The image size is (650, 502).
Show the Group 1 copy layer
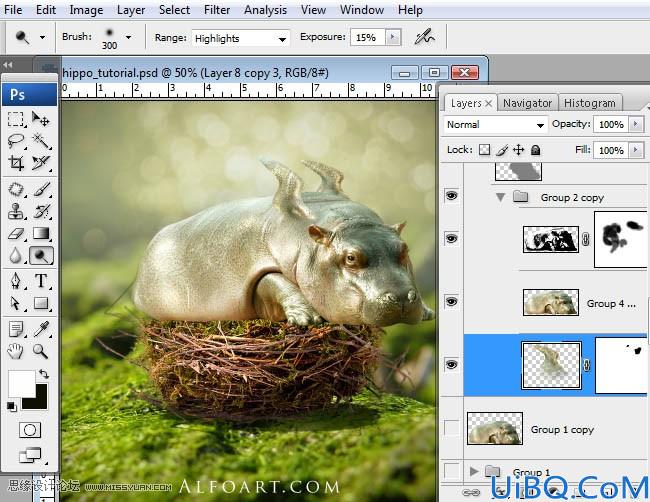tap(451, 428)
